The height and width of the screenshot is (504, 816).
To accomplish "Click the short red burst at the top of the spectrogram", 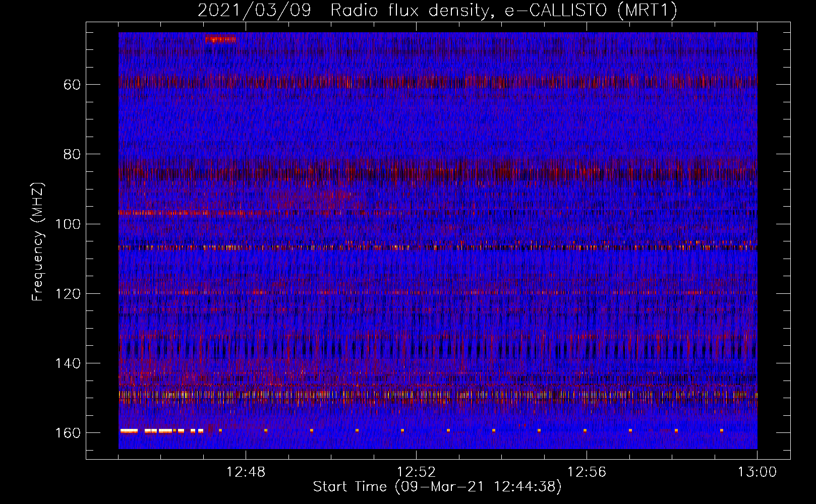I will 220,38.
